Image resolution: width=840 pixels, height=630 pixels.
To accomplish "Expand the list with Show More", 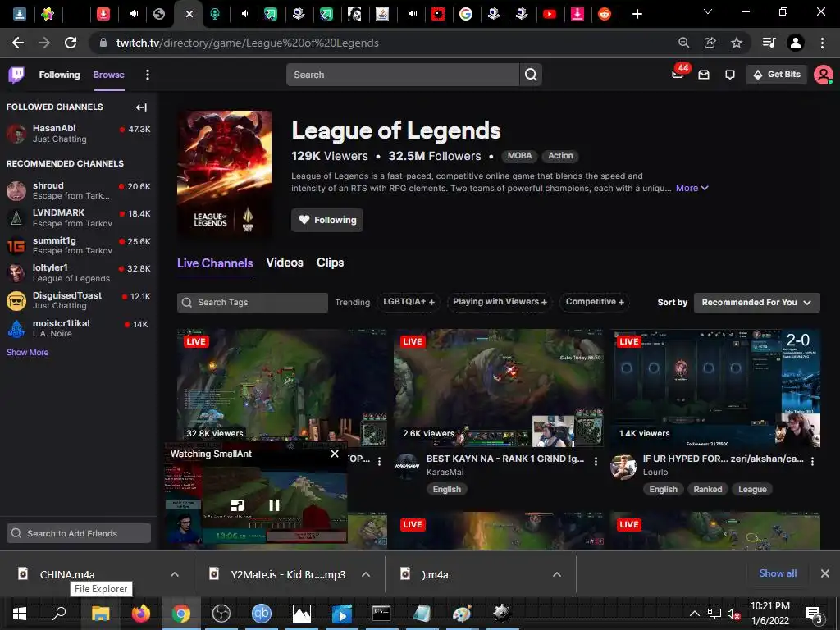I will (x=27, y=353).
